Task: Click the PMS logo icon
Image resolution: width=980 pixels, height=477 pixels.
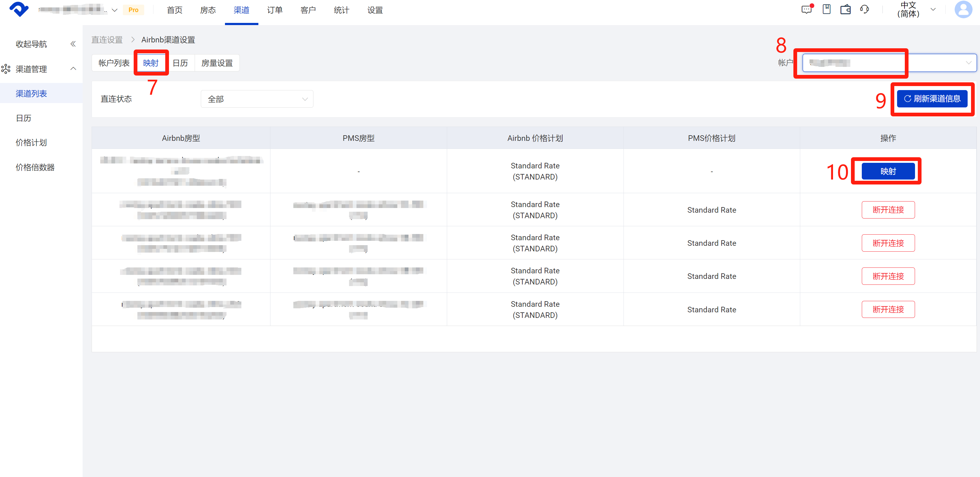Action: click(19, 10)
